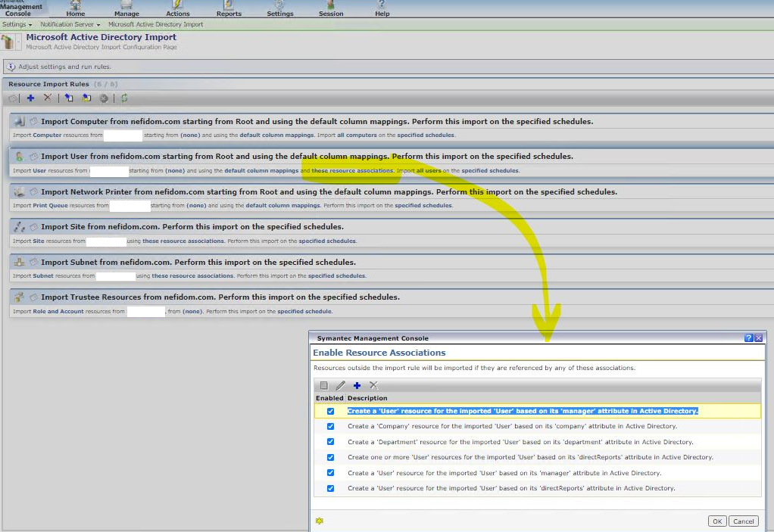Click the yellow gear icon at dialog bottom left

pos(320,521)
